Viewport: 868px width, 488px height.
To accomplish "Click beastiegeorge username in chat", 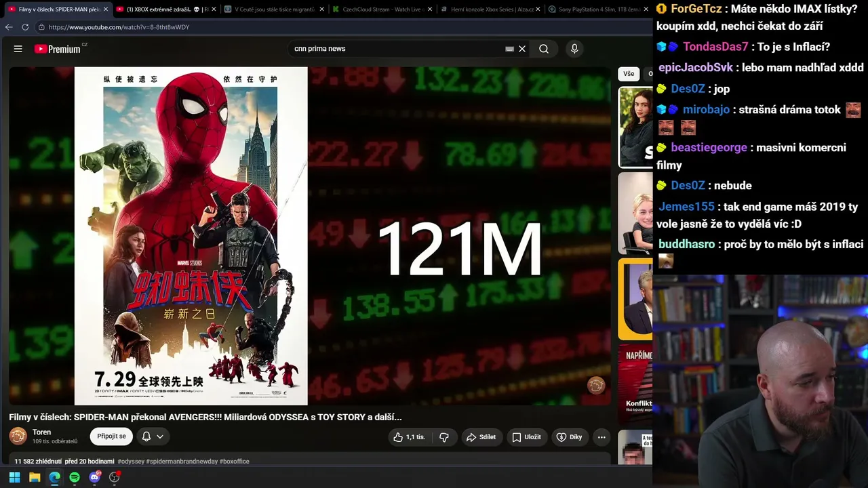I will (709, 148).
